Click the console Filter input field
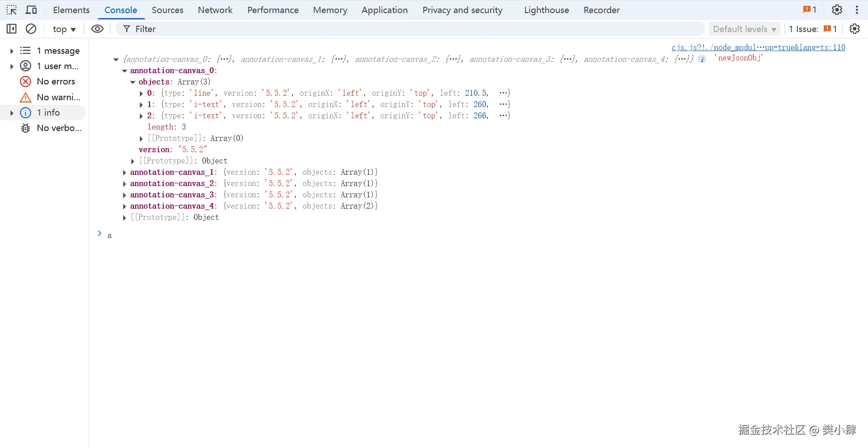Screen dimensions: 868x448 point(410,29)
